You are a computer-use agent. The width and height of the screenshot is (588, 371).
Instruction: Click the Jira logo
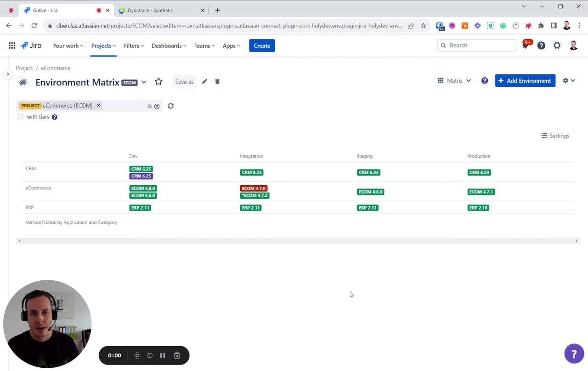[x=31, y=46]
